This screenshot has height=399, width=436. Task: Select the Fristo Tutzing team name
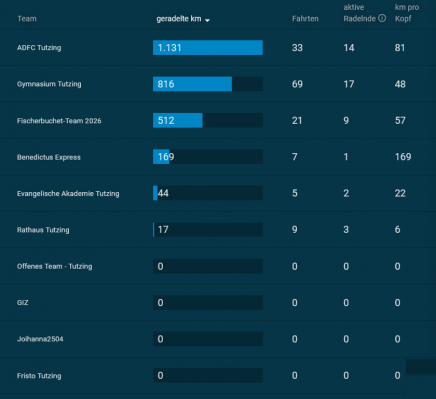(x=39, y=376)
